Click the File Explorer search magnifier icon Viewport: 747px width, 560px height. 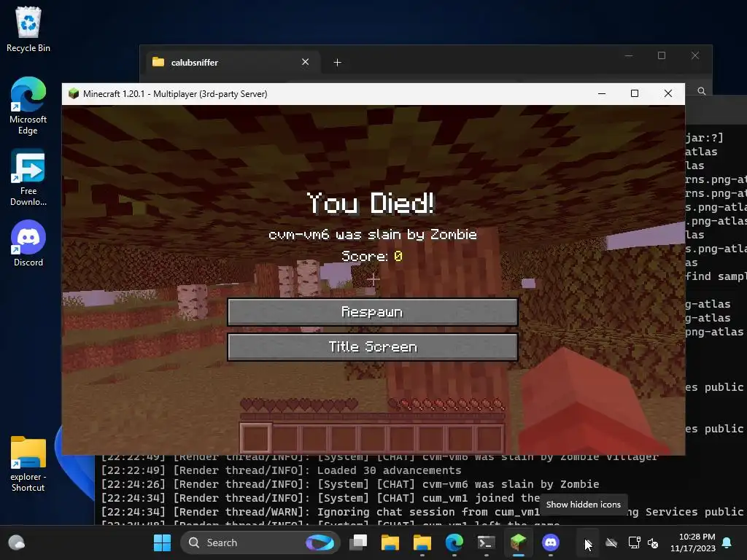click(702, 91)
